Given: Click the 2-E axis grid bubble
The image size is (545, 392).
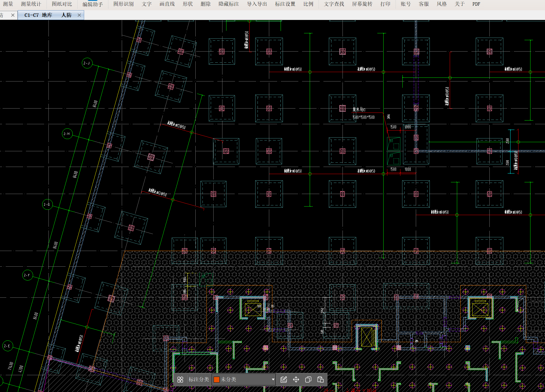Looking at the screenshot, I should 8,346.
